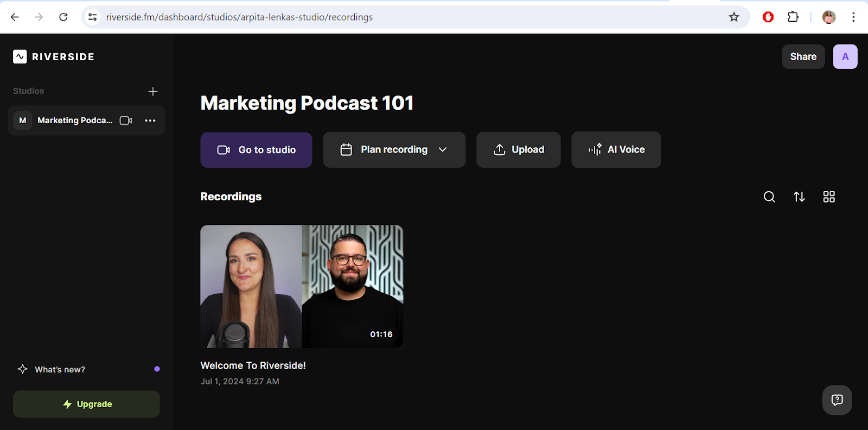Click the Riverside logo
Image resolution: width=868 pixels, height=430 pixels.
(x=54, y=56)
